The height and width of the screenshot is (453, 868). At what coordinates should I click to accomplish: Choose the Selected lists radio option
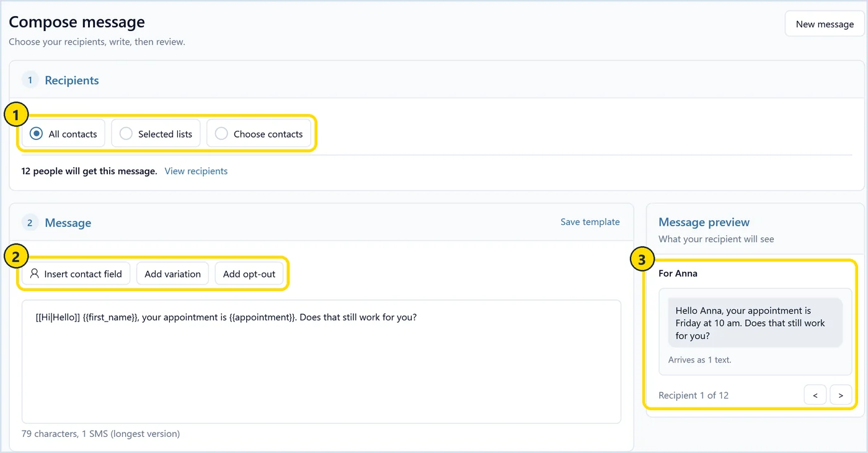coord(156,134)
